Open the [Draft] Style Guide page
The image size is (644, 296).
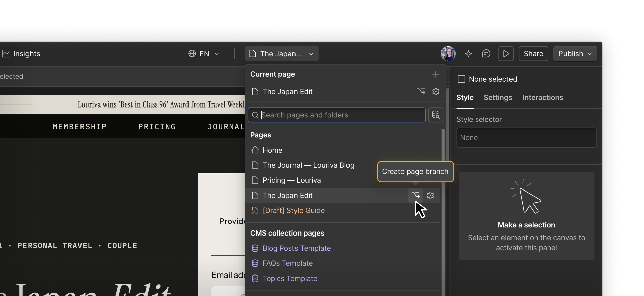pos(343,211)
